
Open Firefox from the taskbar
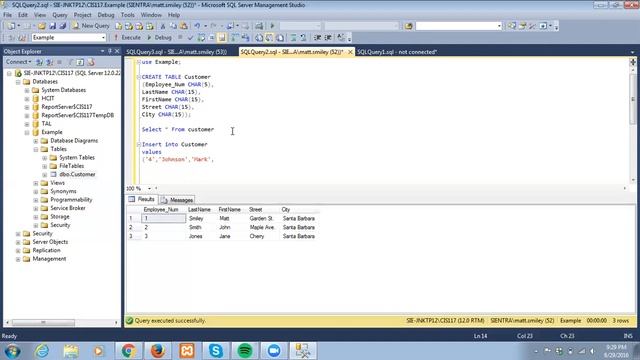click(x=158, y=351)
